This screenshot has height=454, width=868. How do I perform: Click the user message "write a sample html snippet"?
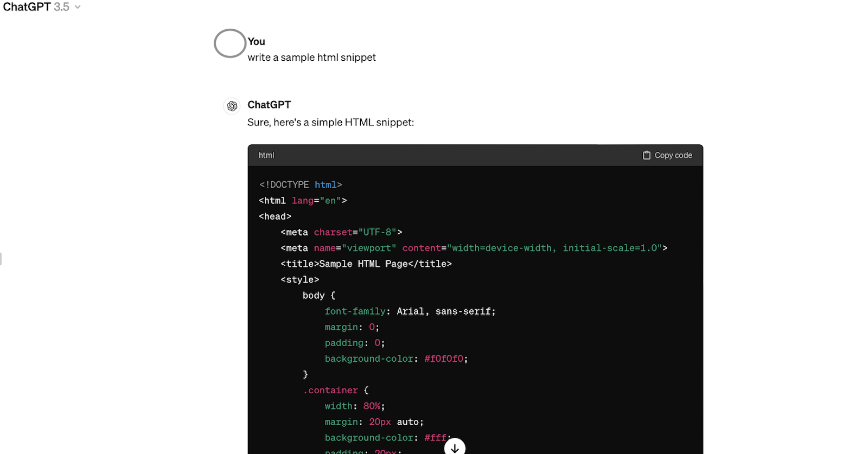coord(312,57)
